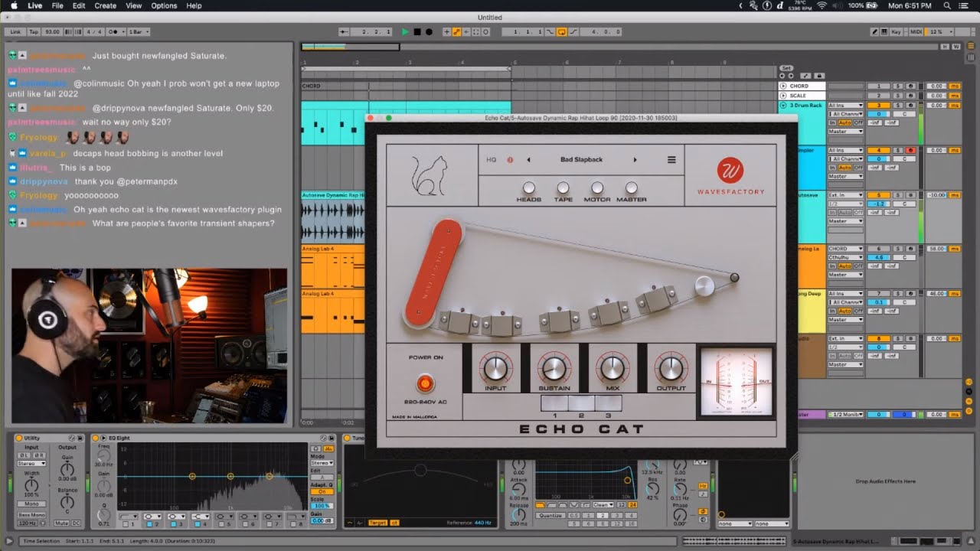Select next Echo Cat preset arrow
The height and width of the screenshot is (551, 980).
[635, 160]
